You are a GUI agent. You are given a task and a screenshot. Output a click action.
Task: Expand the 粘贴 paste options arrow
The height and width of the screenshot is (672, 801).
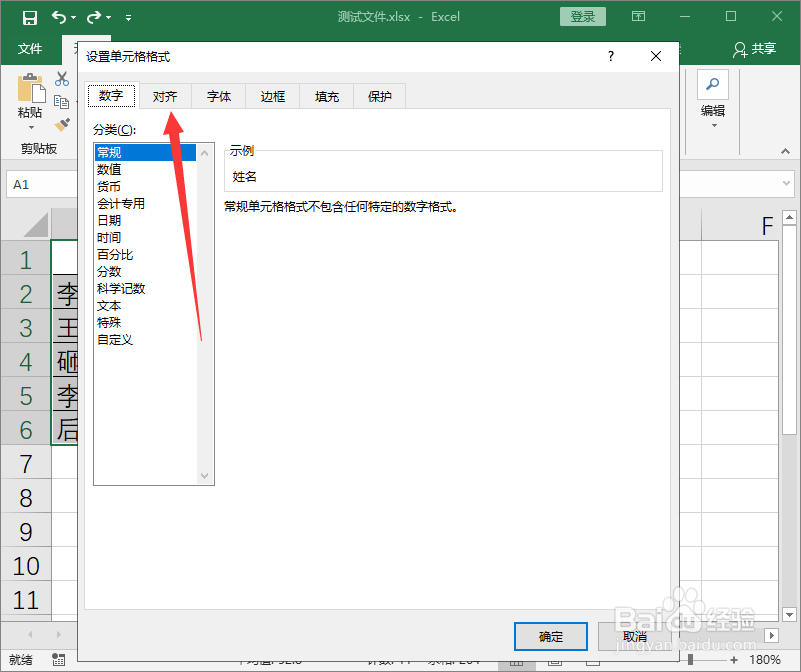[x=31, y=127]
